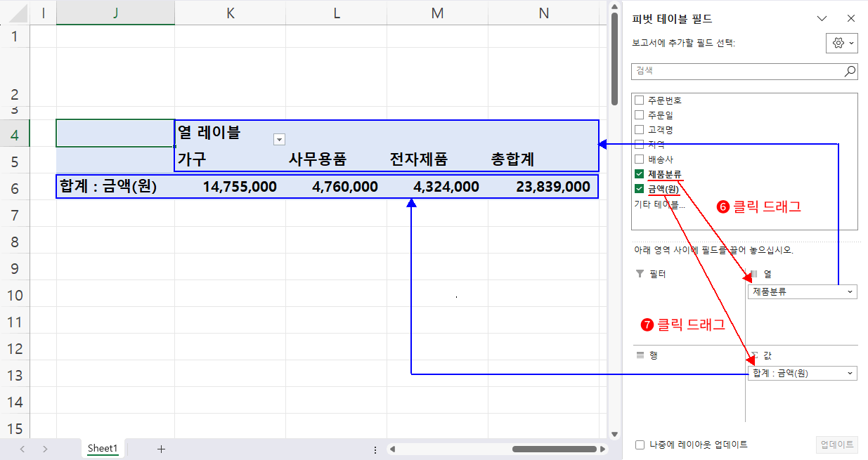The height and width of the screenshot is (460, 868).
Task: Open the 열 레이블 filter dropdown in the pivot table
Action: [x=279, y=139]
